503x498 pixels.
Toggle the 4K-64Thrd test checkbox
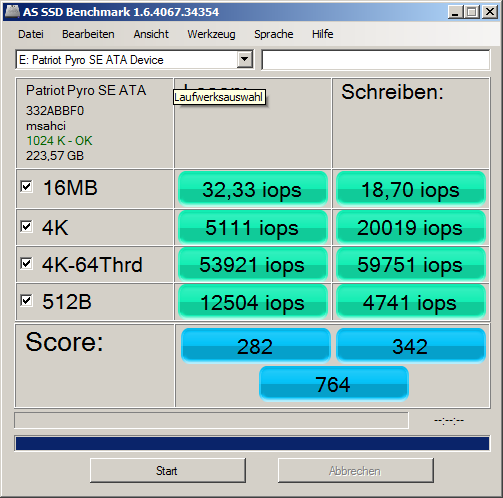26,264
